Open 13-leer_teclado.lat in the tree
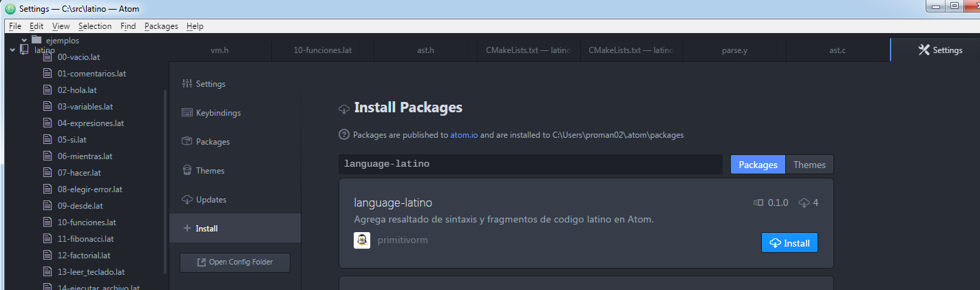 [92, 272]
